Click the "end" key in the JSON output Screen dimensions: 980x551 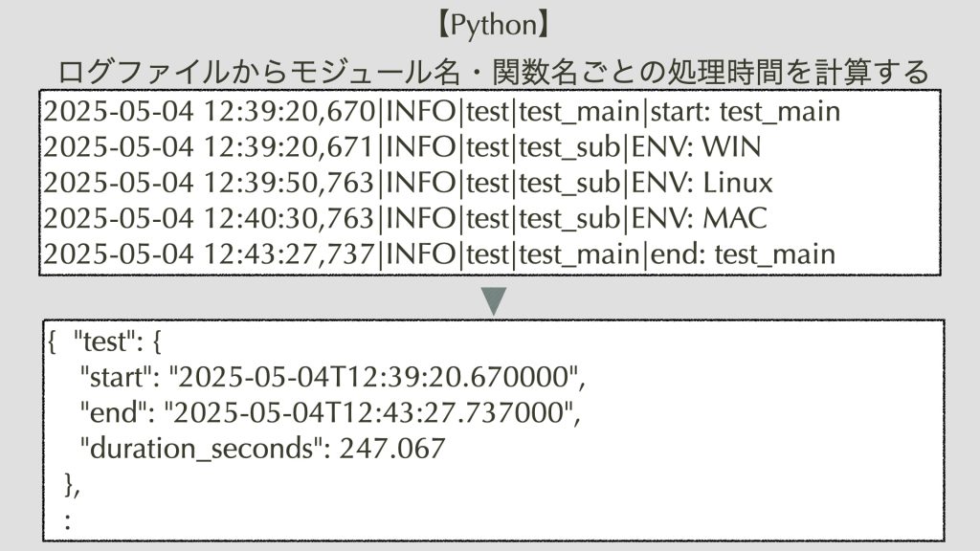click(113, 413)
